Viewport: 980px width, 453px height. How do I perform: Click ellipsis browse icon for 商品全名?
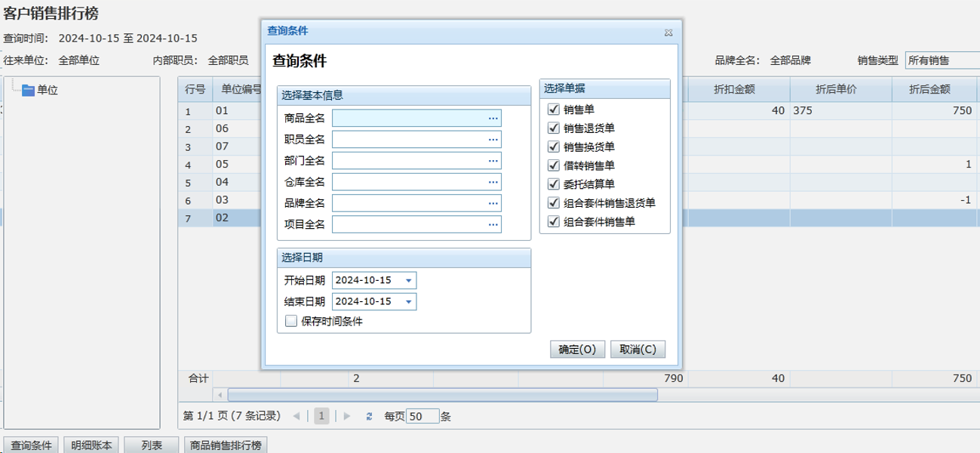(x=493, y=118)
